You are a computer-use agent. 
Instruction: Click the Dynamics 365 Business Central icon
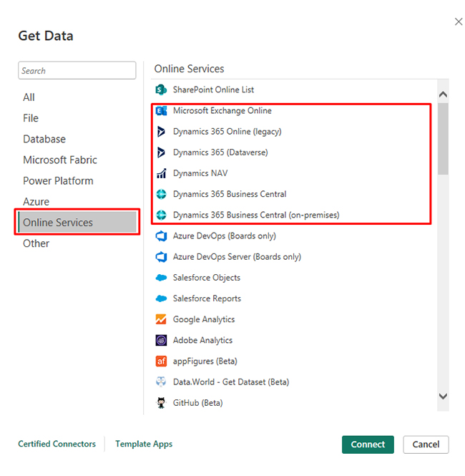(x=161, y=194)
